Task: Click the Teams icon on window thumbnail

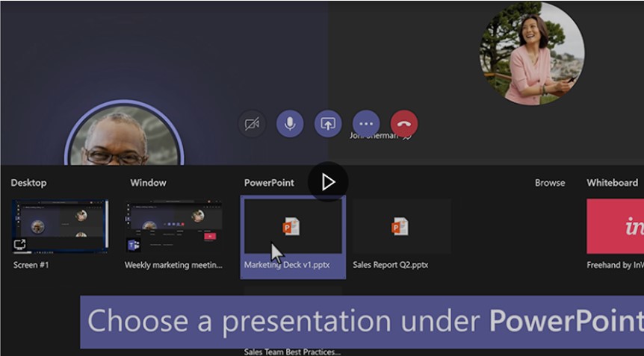Action: click(134, 245)
